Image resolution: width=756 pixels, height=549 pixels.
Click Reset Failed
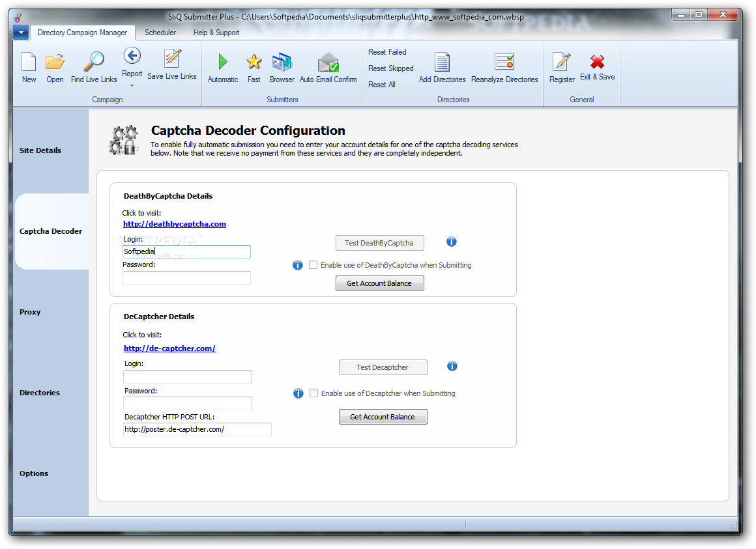click(x=387, y=52)
